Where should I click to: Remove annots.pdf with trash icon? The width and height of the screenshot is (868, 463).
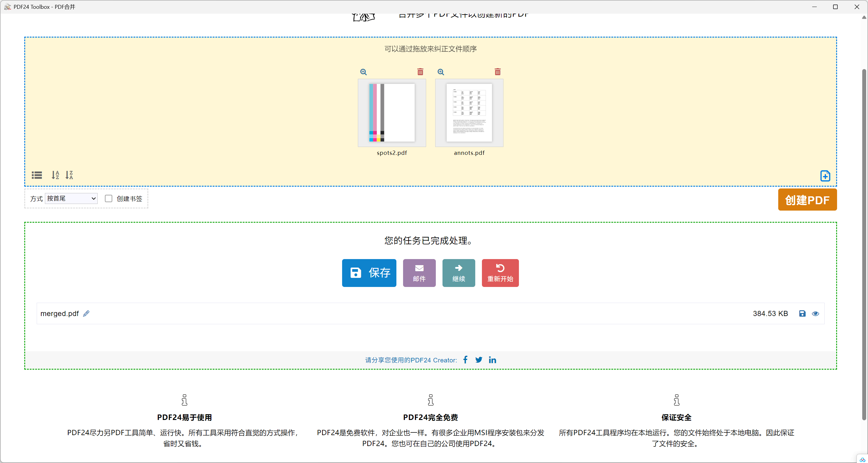(x=497, y=72)
